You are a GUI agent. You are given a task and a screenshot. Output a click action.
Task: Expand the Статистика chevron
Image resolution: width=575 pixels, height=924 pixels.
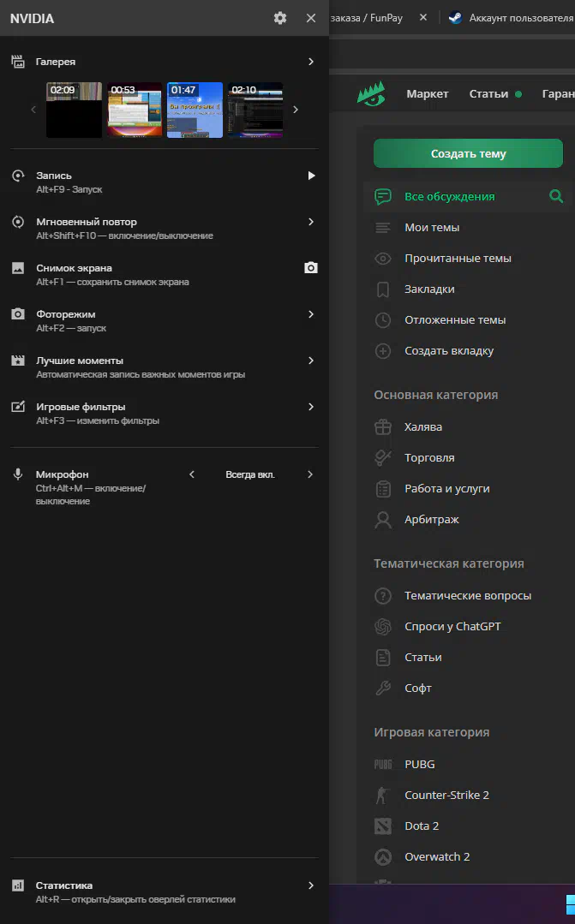[x=311, y=885]
